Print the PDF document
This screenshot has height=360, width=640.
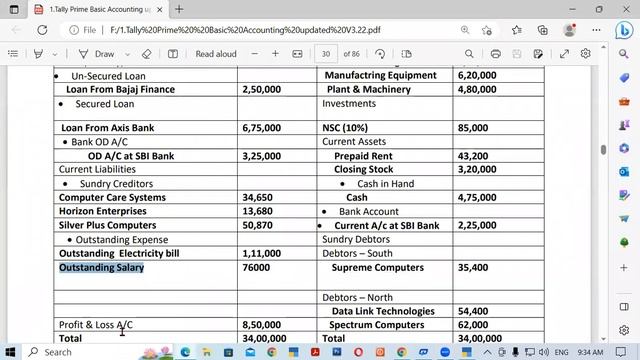point(496,54)
